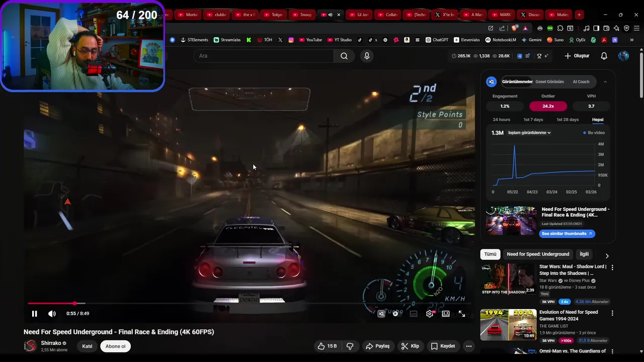Open the Oluştur create menu
The height and width of the screenshot is (362, 644).
point(577,56)
